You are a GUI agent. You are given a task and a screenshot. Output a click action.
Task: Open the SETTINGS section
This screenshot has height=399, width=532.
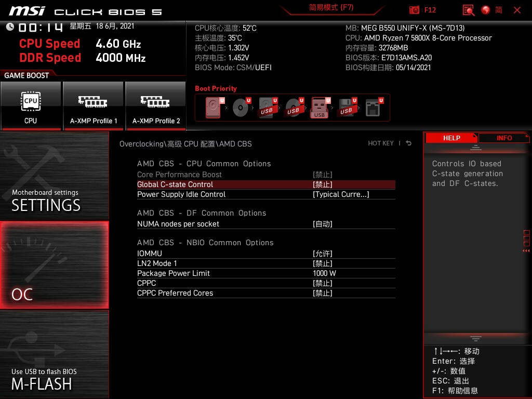[55, 176]
